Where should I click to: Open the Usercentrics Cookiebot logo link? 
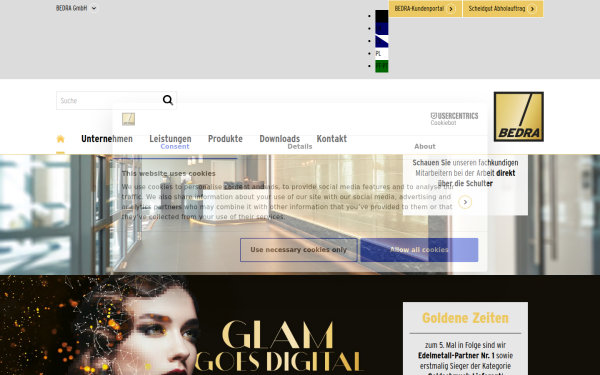point(454,119)
